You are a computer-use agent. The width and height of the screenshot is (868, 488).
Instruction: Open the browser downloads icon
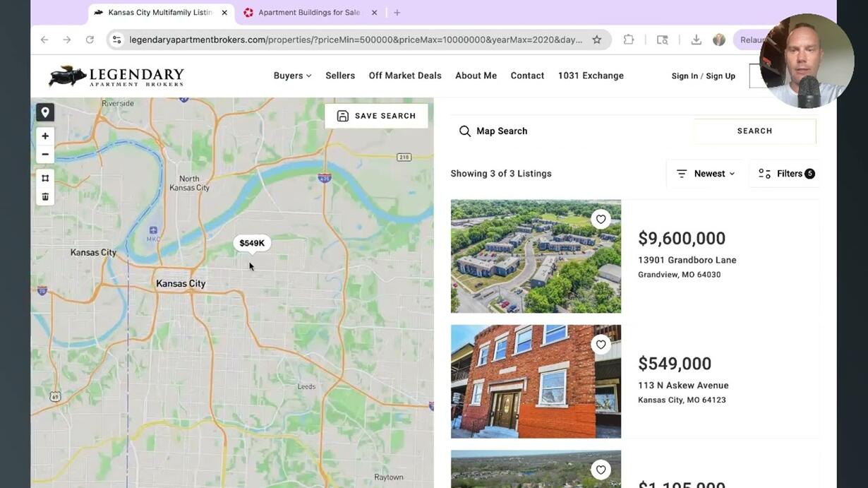(x=696, y=40)
